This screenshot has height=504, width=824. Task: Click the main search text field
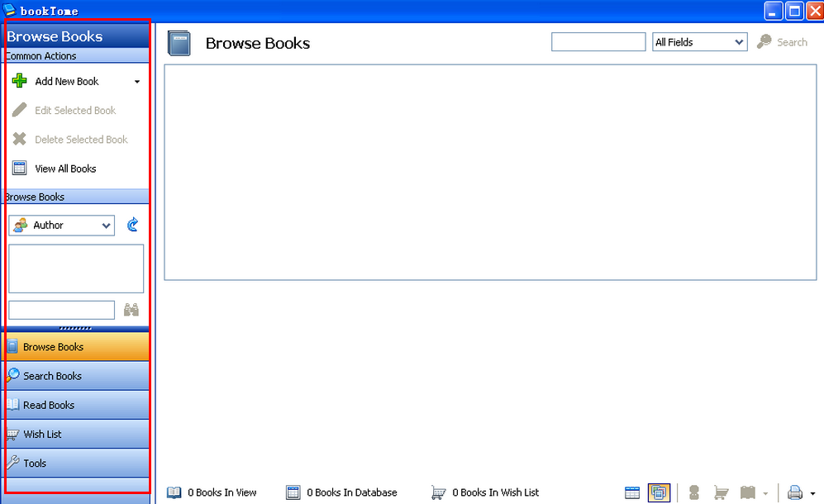[x=598, y=42]
